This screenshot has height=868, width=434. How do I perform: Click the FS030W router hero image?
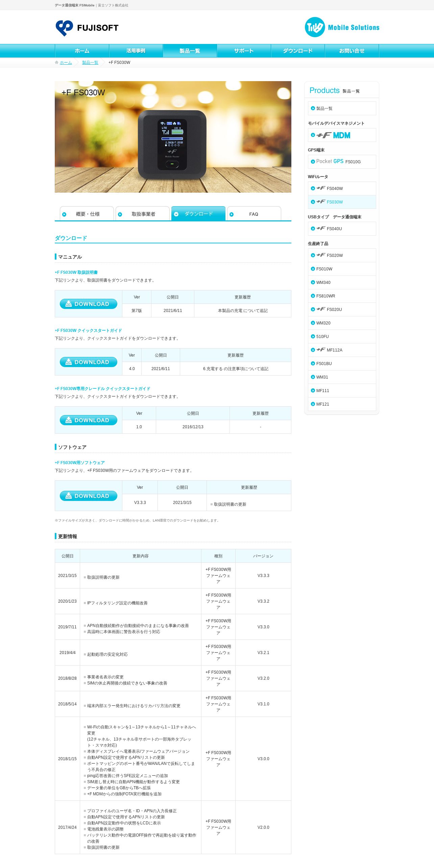(173, 137)
